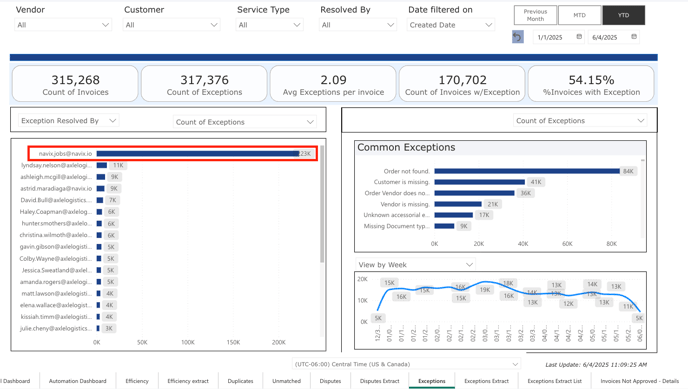Select the MTD date range button

[580, 15]
